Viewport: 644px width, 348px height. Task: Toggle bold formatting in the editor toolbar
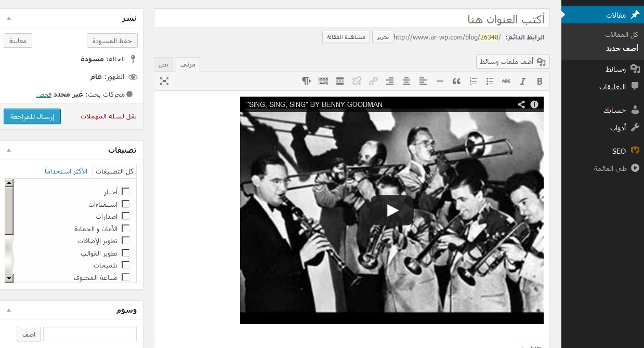[540, 81]
